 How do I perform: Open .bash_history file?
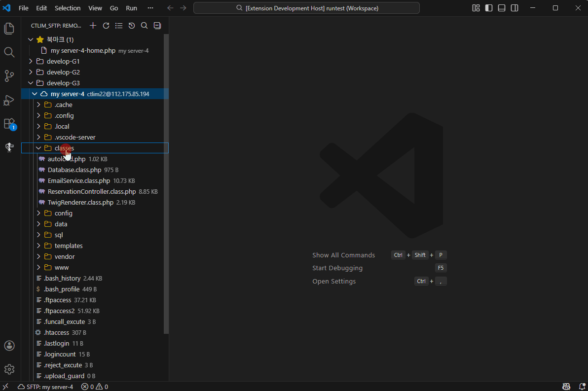(x=95, y=278)
